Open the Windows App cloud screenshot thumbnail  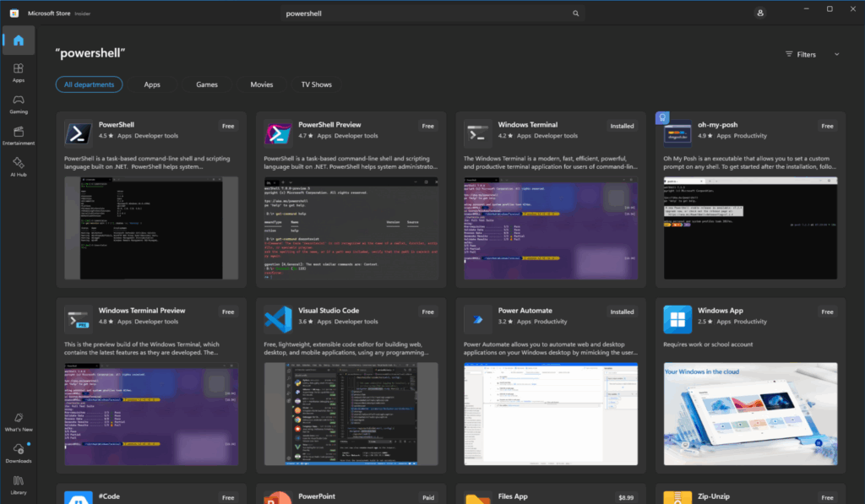(750, 414)
